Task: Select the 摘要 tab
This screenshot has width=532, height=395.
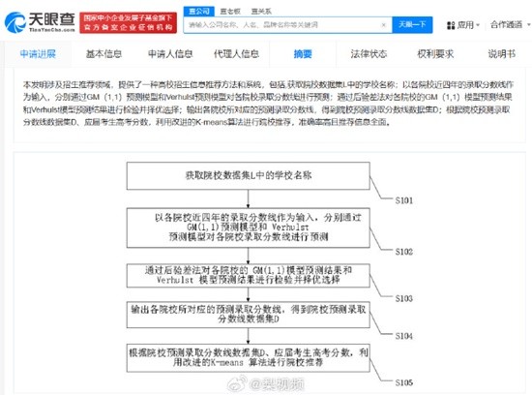Action: tap(303, 53)
